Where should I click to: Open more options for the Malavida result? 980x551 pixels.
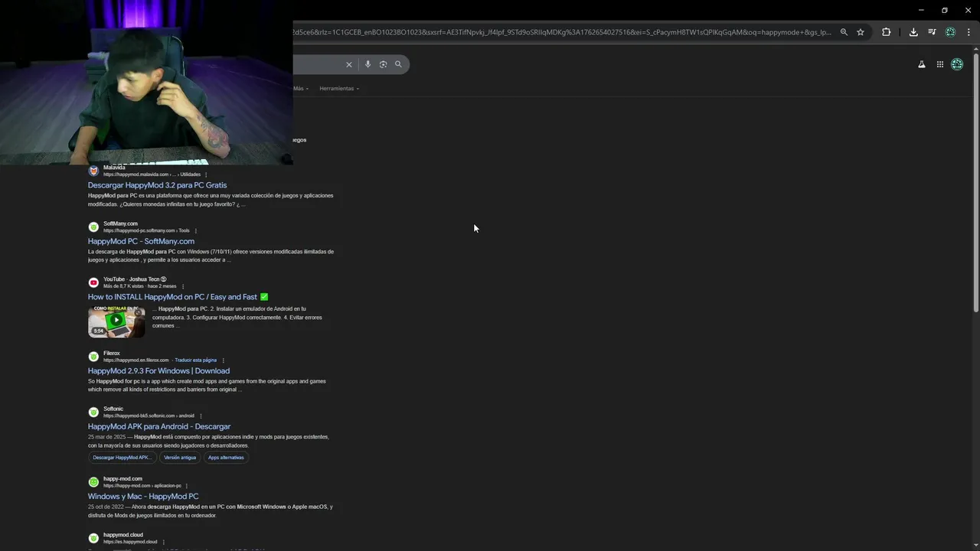tap(206, 174)
